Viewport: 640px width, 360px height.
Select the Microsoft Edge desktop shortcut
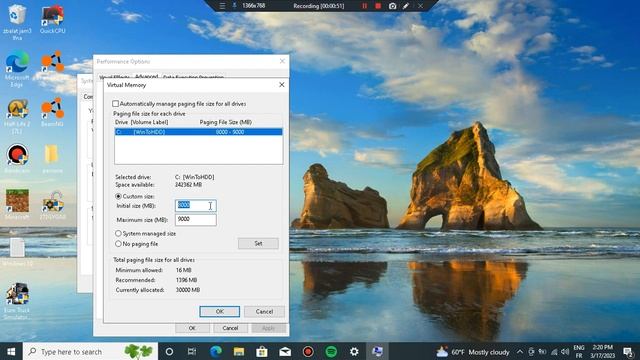click(x=17, y=69)
